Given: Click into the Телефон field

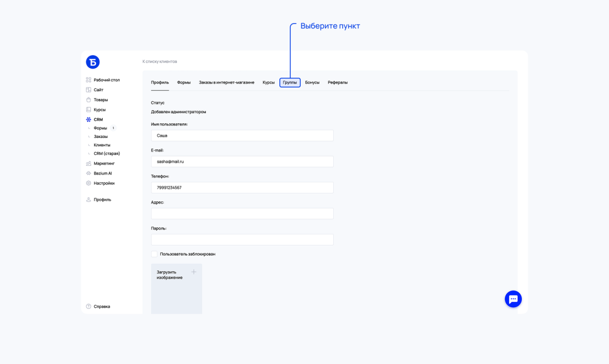Looking at the screenshot, I should click(x=243, y=187).
